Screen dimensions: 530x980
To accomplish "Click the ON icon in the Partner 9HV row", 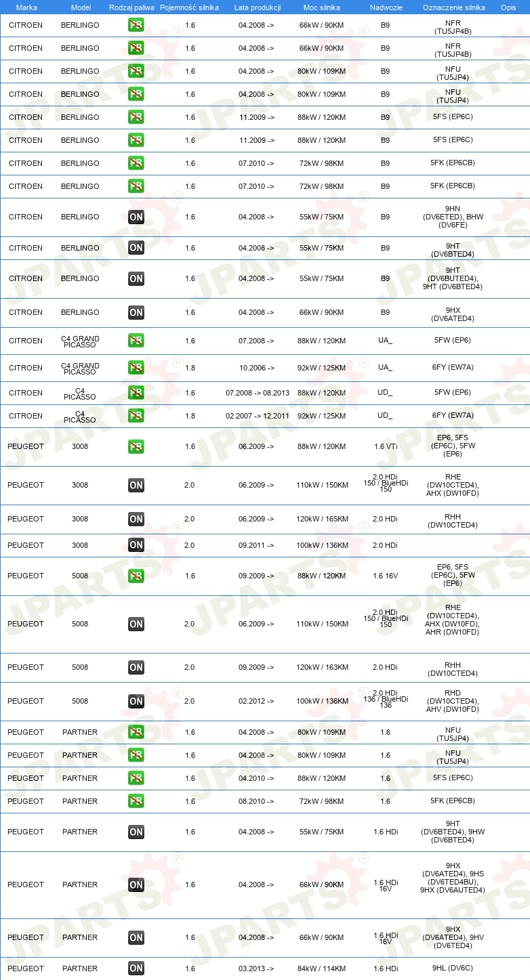I will 136,937.
